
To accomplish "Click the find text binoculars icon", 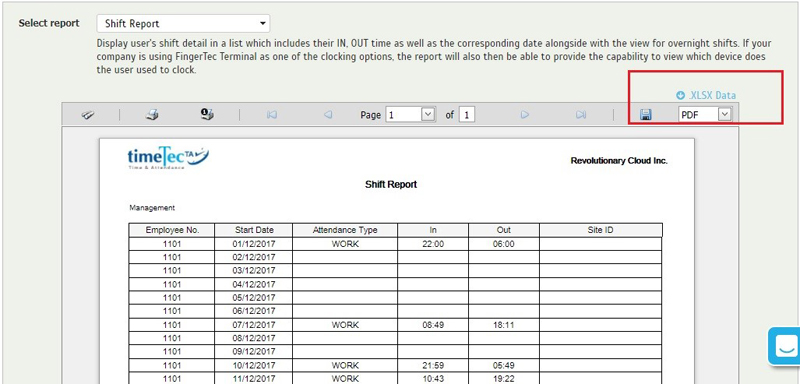I will [88, 115].
